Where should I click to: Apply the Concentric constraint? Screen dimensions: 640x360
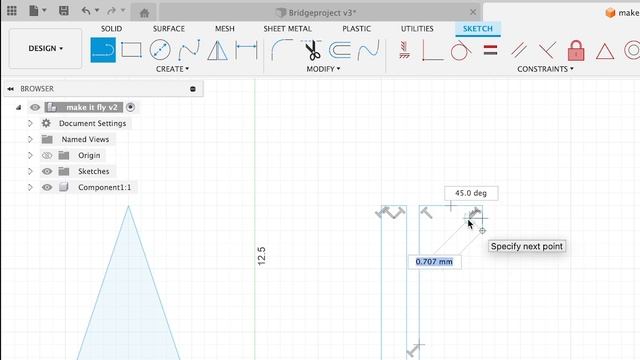[x=632, y=50]
